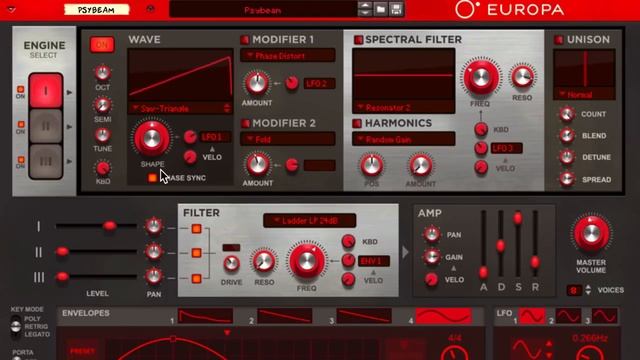The height and width of the screenshot is (360, 640).
Task: Click the Unison COUNT knob
Action: tap(567, 114)
